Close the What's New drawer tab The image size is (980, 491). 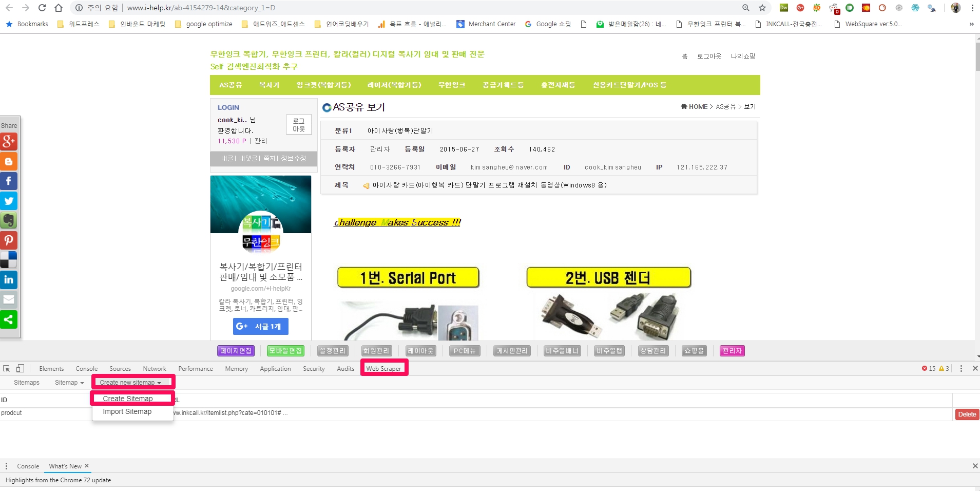(x=87, y=466)
